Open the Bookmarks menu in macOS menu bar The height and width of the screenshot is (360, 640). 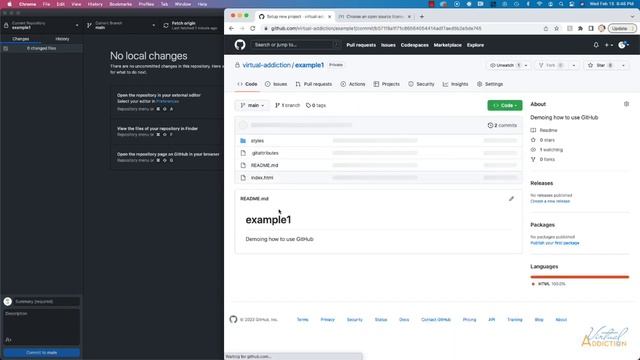click(x=120, y=4)
